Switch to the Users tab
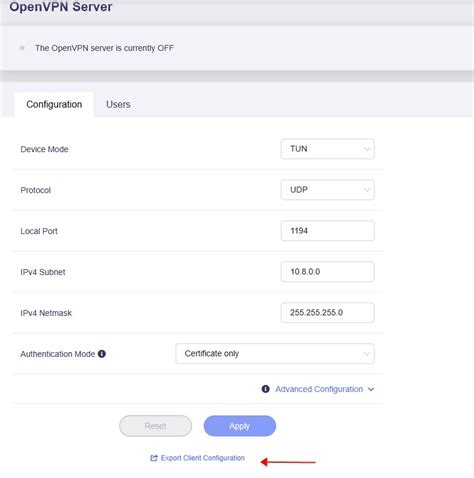Viewport: 474px width, 478px height. pyautogui.click(x=118, y=104)
